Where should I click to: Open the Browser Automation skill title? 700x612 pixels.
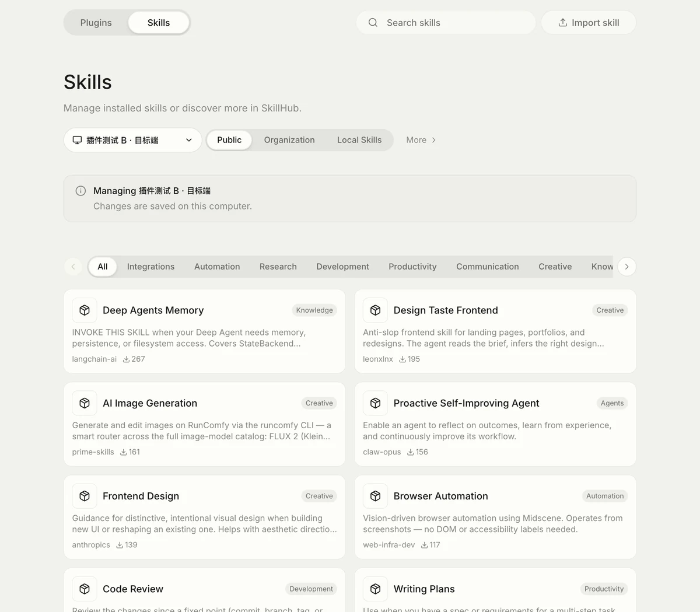tap(441, 496)
